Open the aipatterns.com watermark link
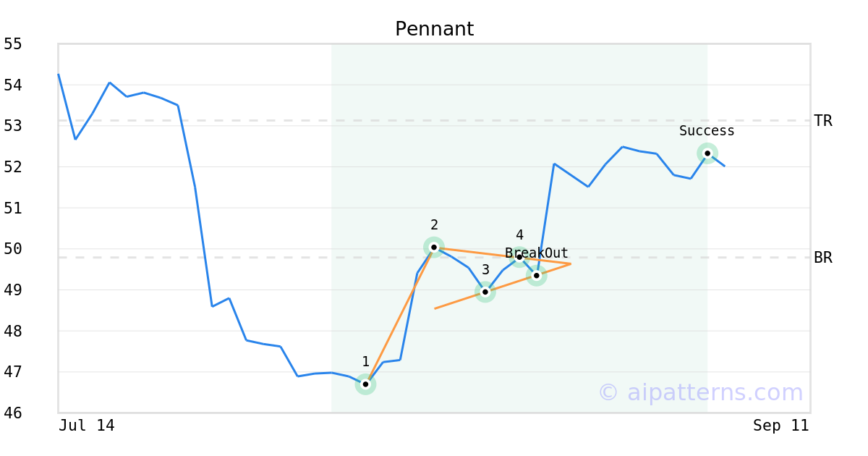Image resolution: width=868 pixels, height=456 pixels. [x=700, y=392]
